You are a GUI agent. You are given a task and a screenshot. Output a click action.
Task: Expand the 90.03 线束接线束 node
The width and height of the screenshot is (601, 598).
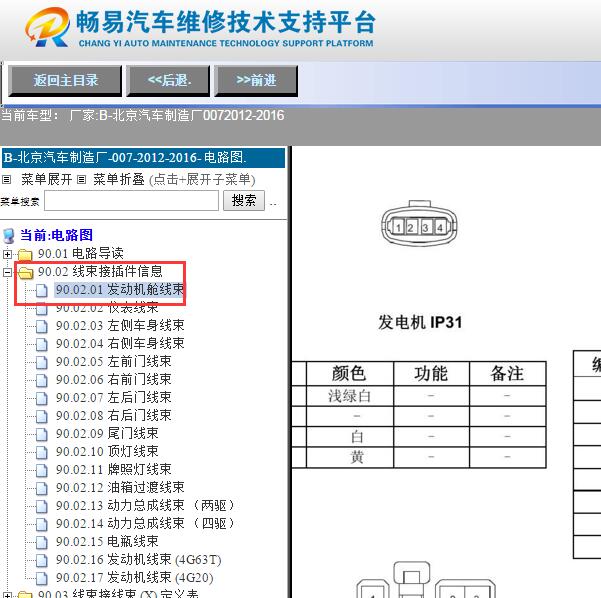click(x=7, y=595)
